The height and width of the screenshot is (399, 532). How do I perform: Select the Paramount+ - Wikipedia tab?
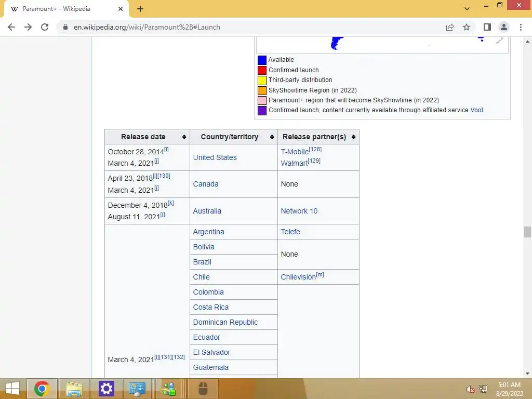pyautogui.click(x=66, y=9)
